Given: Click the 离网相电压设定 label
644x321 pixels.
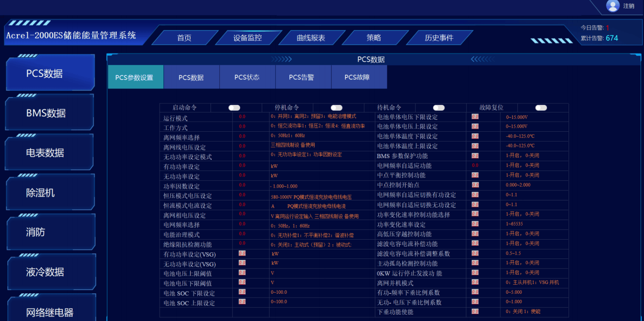Looking at the screenshot, I should coord(184,215).
